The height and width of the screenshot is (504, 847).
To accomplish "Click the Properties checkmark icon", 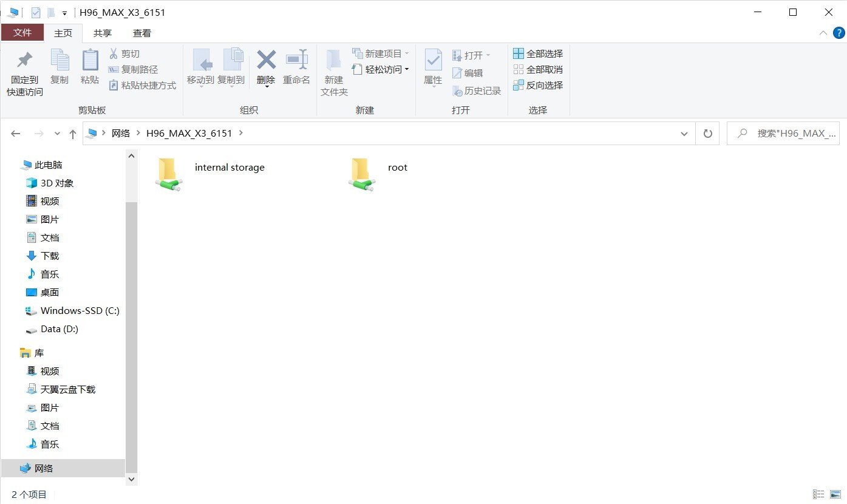I will coord(433,60).
